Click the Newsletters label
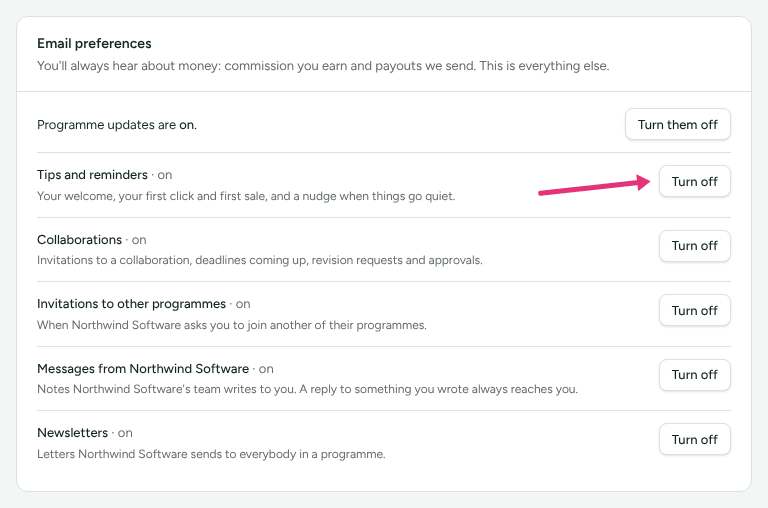 pyautogui.click(x=72, y=433)
